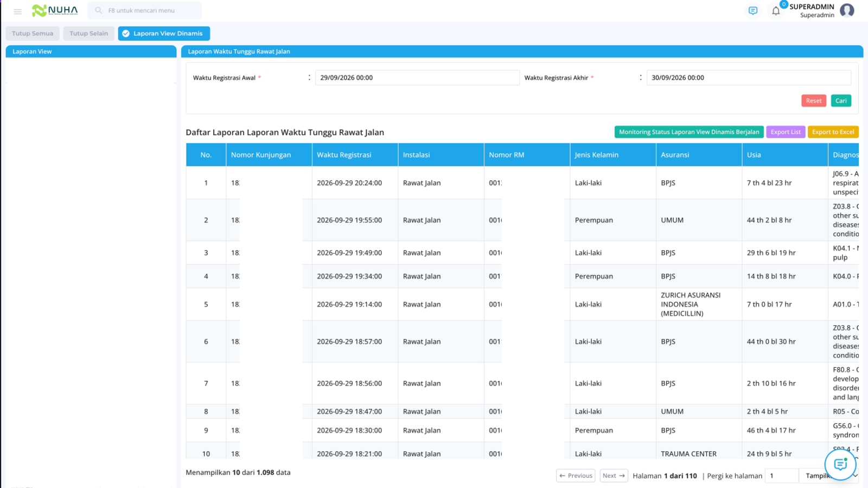Click Tutup Selain button

(x=89, y=34)
